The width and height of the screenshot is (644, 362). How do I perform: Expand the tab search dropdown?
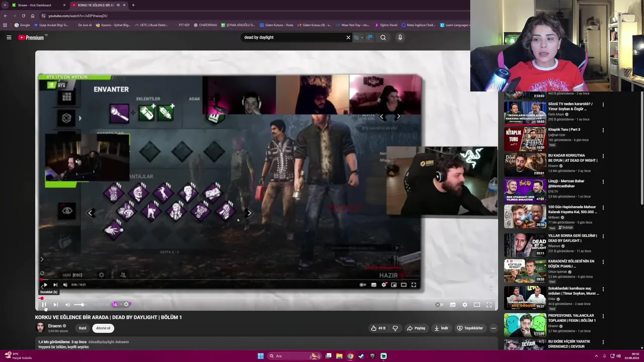[5, 5]
